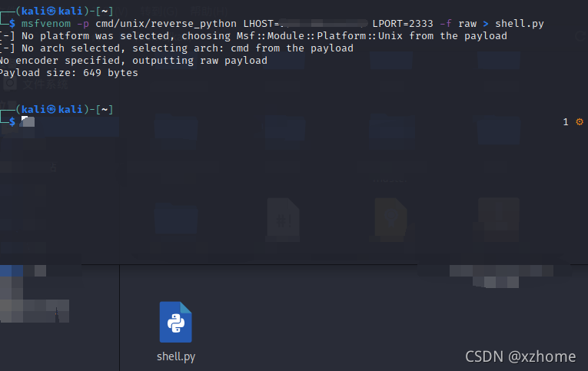Click the 'Payload size: 649 bytes' line
Image resolution: width=588 pixels, height=371 pixels.
[69, 73]
